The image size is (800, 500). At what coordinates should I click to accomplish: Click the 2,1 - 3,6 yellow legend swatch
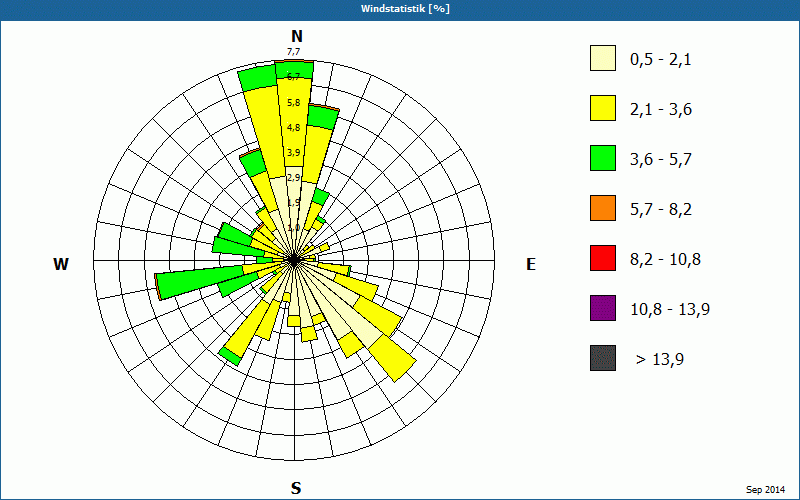[603, 108]
